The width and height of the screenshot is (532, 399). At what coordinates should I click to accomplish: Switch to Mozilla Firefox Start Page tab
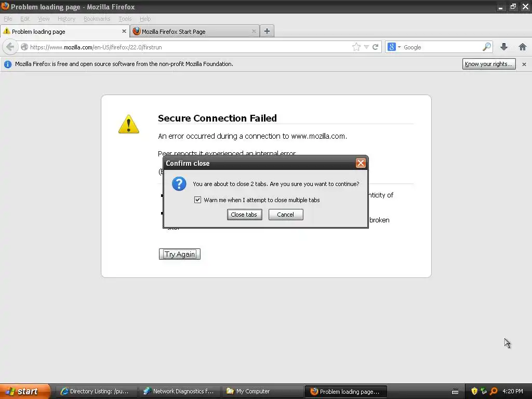point(194,32)
